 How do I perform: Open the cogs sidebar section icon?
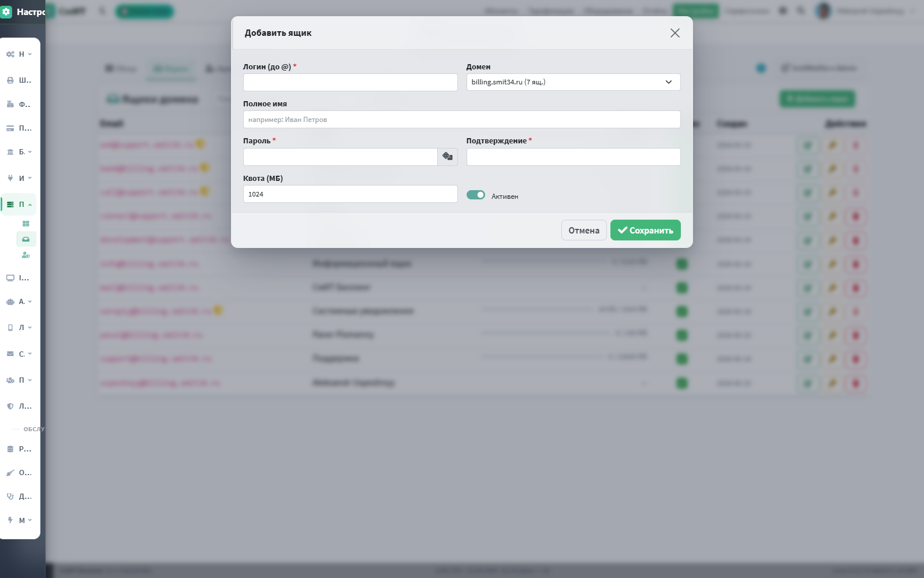[x=10, y=54]
